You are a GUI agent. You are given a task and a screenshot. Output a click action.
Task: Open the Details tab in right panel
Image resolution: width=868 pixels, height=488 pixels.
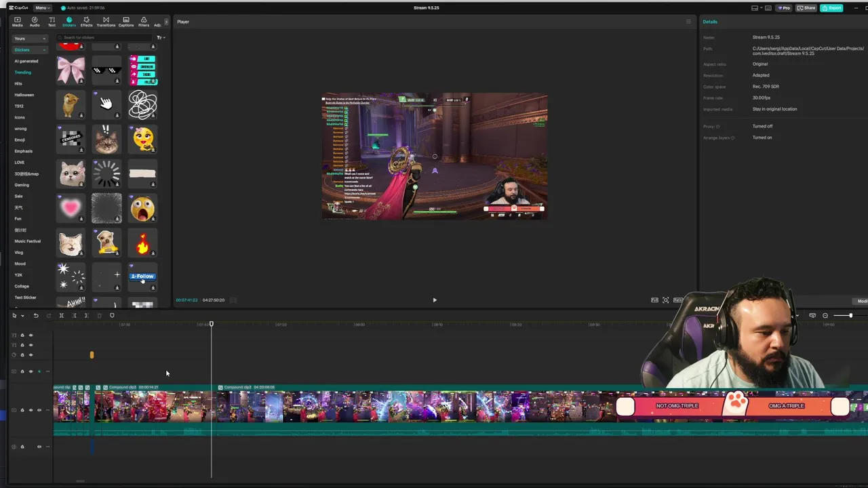pos(710,22)
